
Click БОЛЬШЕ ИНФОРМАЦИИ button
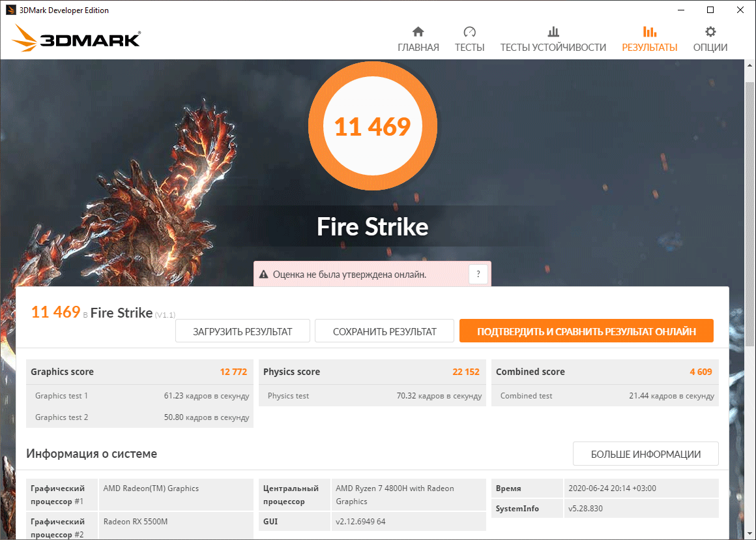[x=646, y=454]
